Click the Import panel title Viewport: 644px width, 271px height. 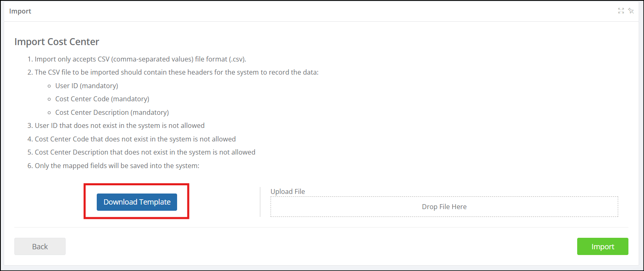[20, 11]
